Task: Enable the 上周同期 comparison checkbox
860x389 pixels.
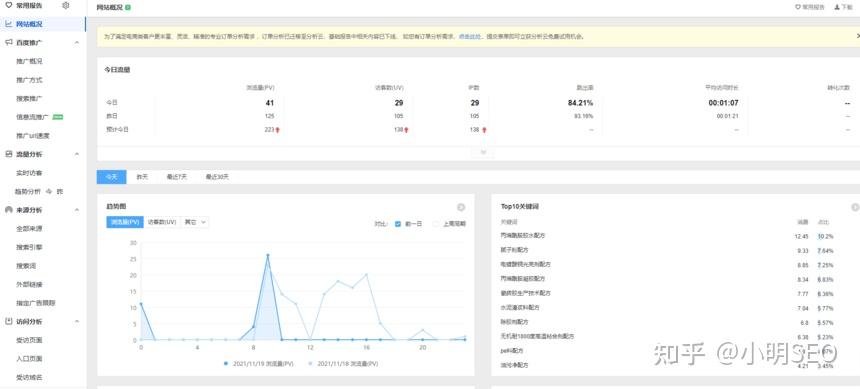Action: pyautogui.click(x=436, y=224)
